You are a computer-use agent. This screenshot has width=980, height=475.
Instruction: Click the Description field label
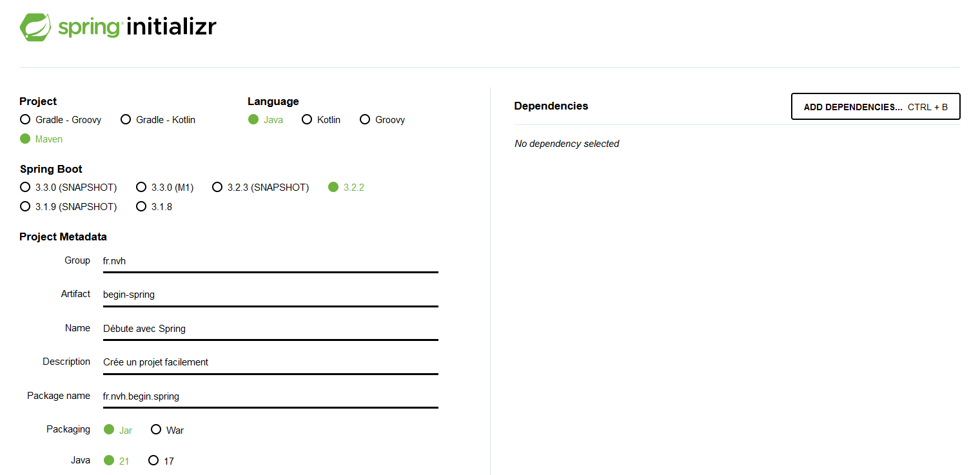pos(66,362)
